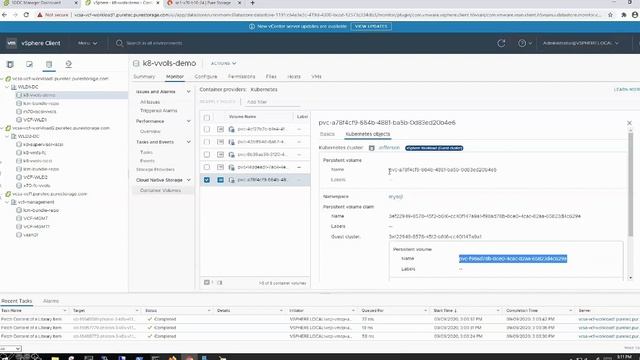Switch to the Basics tab in details

click(327, 134)
